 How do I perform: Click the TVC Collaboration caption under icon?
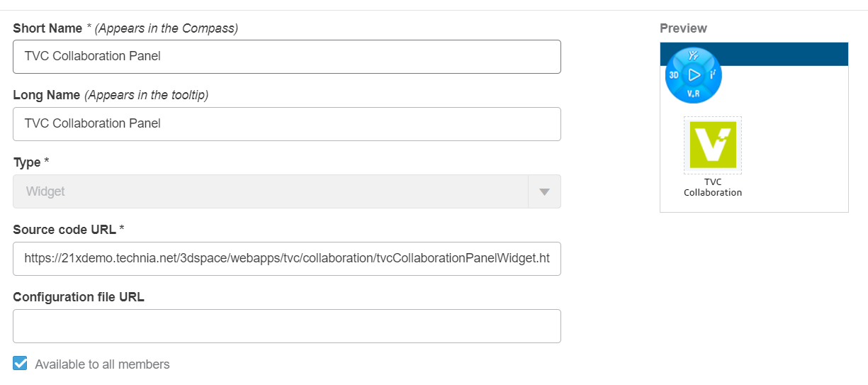click(713, 187)
